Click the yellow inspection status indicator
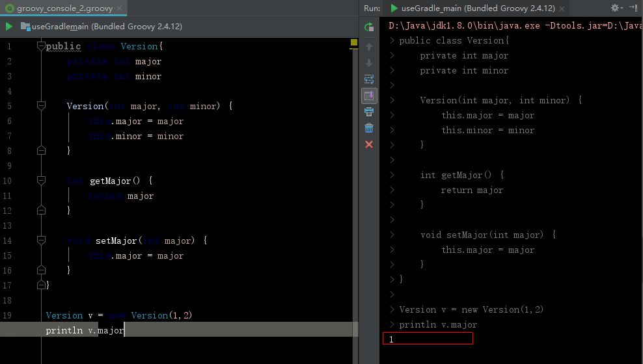Viewport: 643px width, 364px height. (354, 42)
